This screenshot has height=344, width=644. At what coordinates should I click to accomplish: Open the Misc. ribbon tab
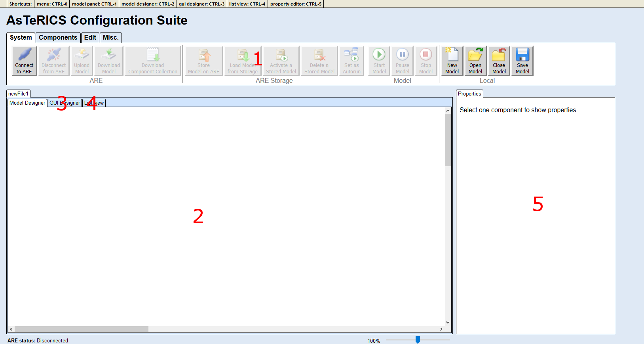[x=111, y=37]
